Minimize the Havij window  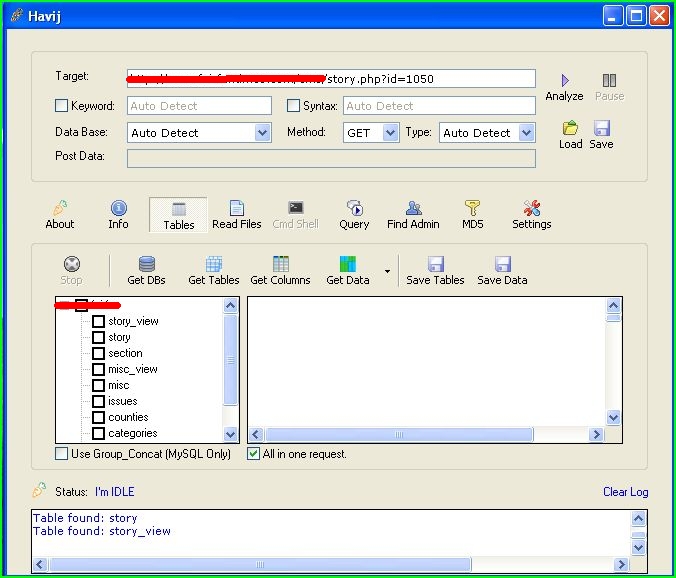pos(612,16)
